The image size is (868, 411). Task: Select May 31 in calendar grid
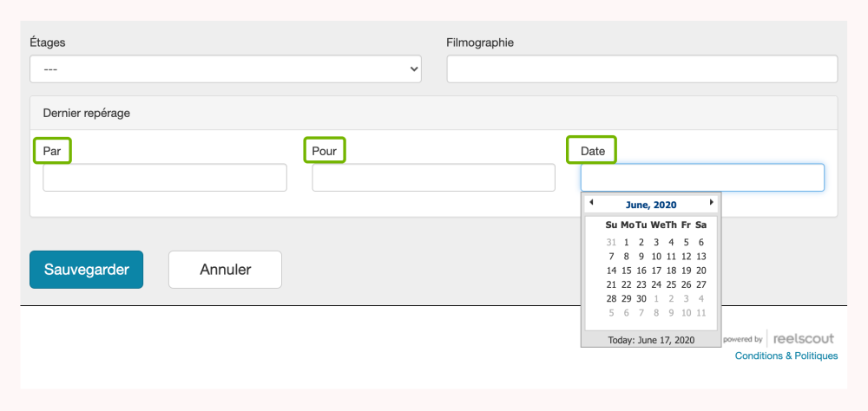(x=611, y=243)
